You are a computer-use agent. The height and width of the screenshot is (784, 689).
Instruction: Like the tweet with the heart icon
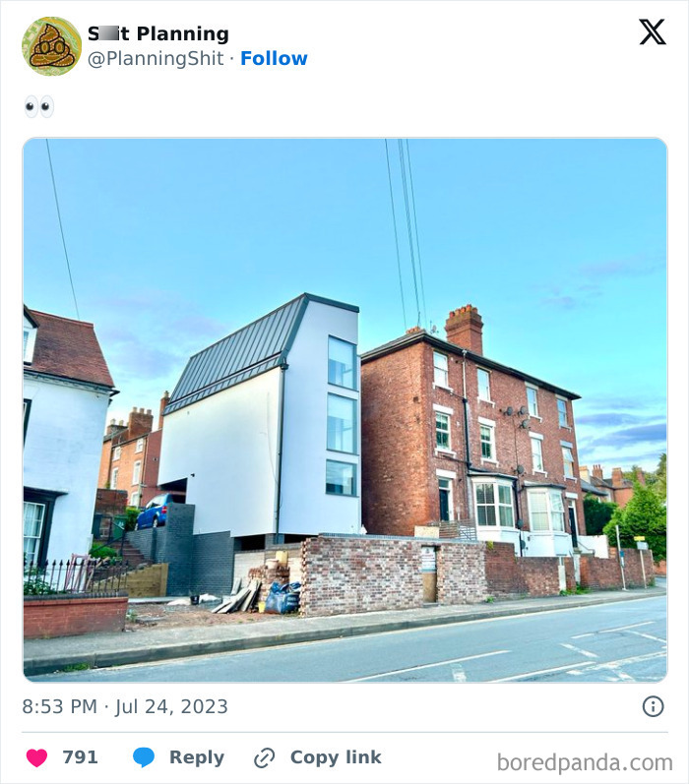[36, 757]
